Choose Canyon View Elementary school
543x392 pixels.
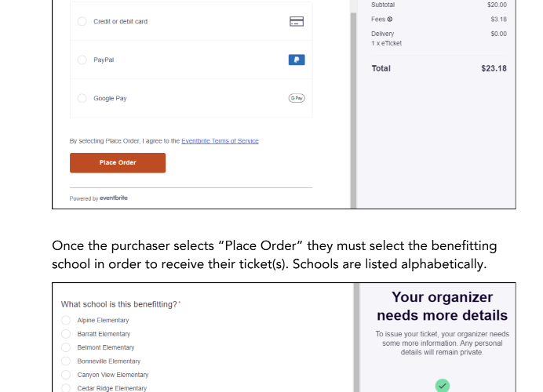(x=66, y=375)
